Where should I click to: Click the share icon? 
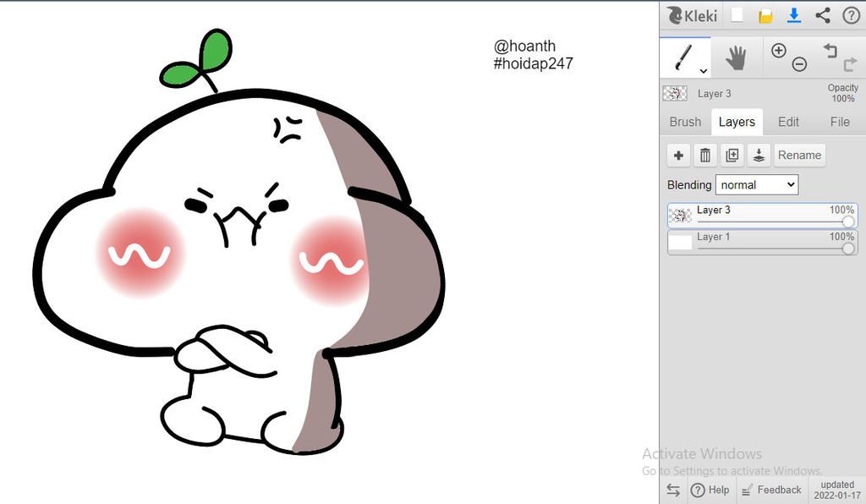pos(823,15)
